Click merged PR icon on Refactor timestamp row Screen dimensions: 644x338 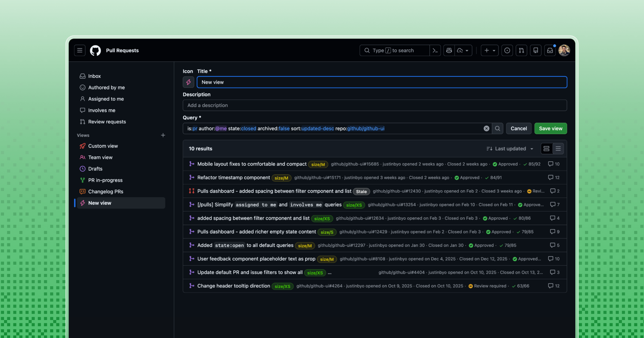pyautogui.click(x=192, y=177)
